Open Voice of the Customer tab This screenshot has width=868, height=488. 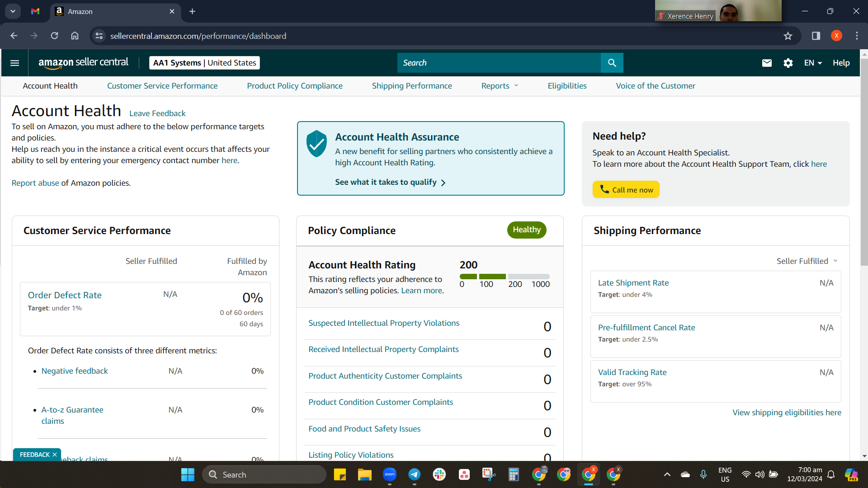click(x=656, y=86)
